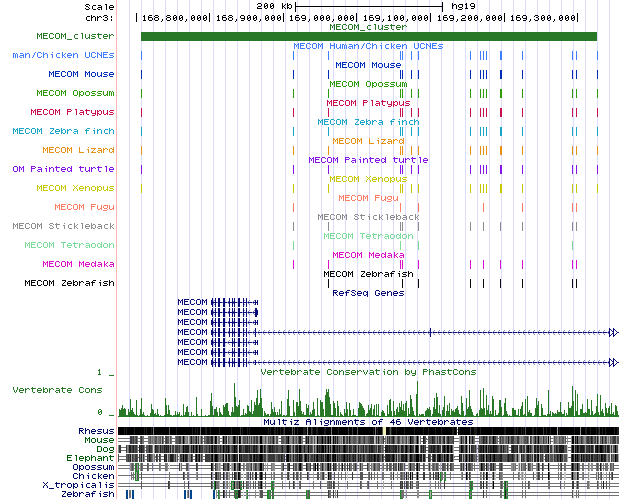Open Vertebrate Conservation by PhastCons title
This screenshot has width=620, height=499.
(x=368, y=372)
